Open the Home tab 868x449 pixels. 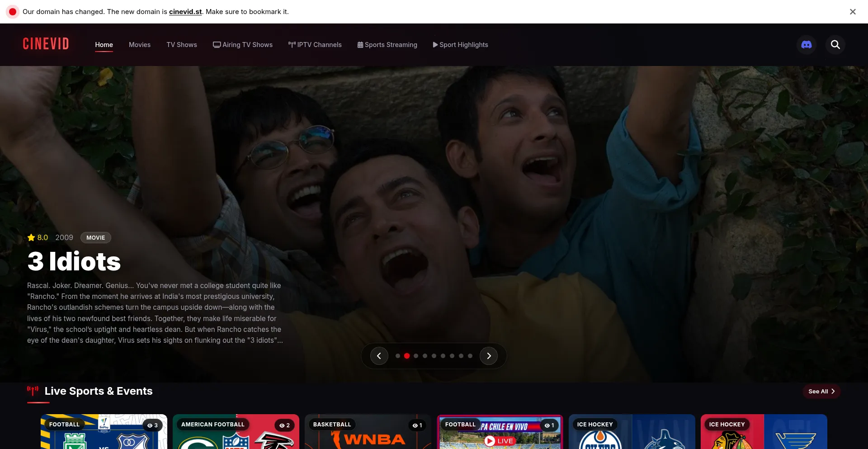[104, 45]
